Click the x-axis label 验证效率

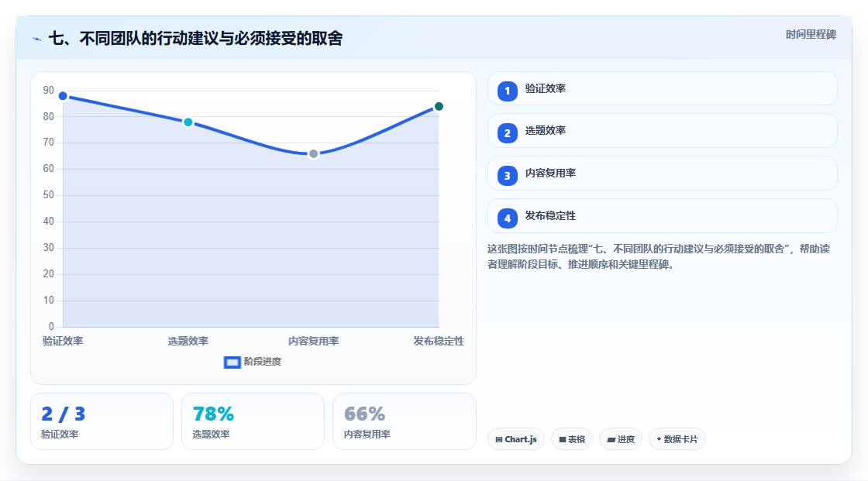click(63, 342)
